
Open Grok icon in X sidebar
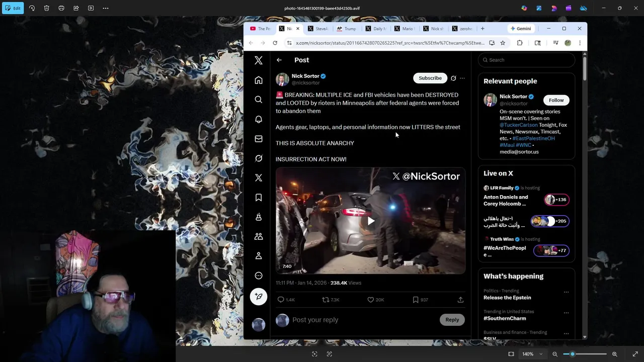259,158
